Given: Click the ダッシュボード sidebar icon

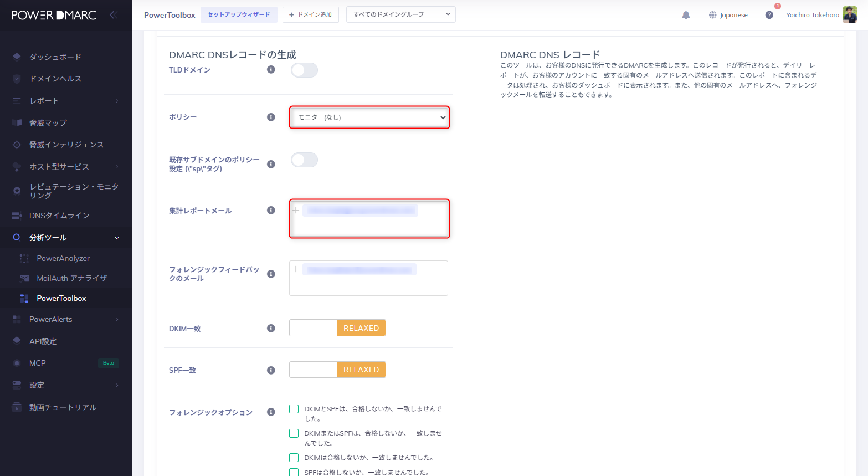Looking at the screenshot, I should point(17,57).
